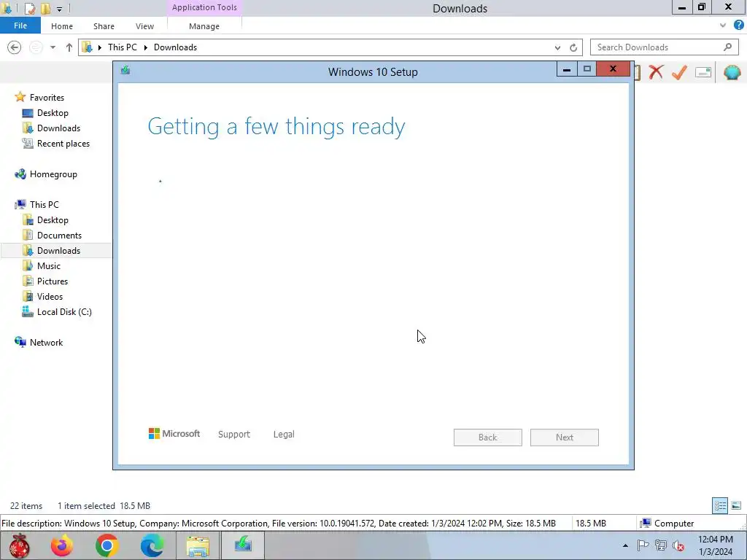747x560 pixels.
Task: Open the recent locations dropdown arrow
Action: click(53, 47)
